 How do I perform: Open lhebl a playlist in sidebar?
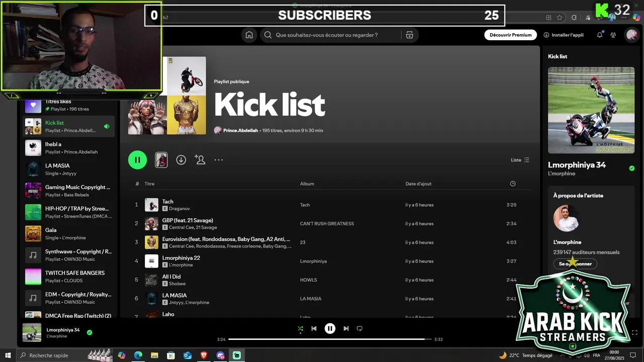(68, 148)
